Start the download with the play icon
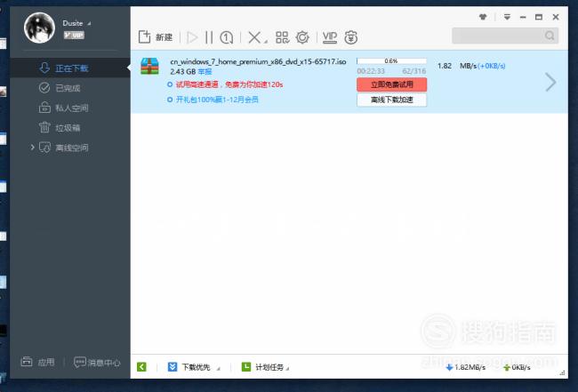The image size is (578, 392). point(192,37)
